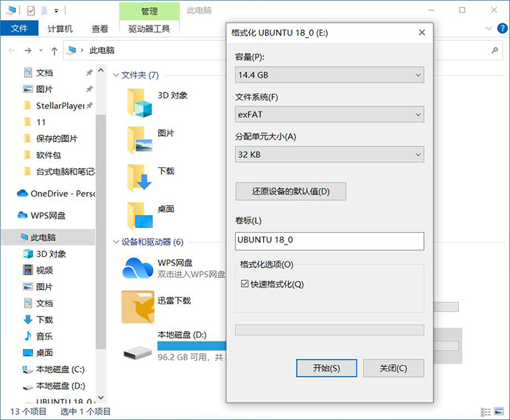Open the WPS网盘 cloud drive icon
510x420 pixels.
pyautogui.click(x=137, y=268)
